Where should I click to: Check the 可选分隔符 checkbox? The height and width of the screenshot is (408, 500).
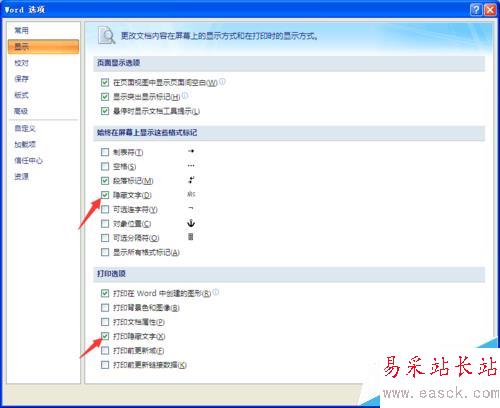click(x=105, y=238)
